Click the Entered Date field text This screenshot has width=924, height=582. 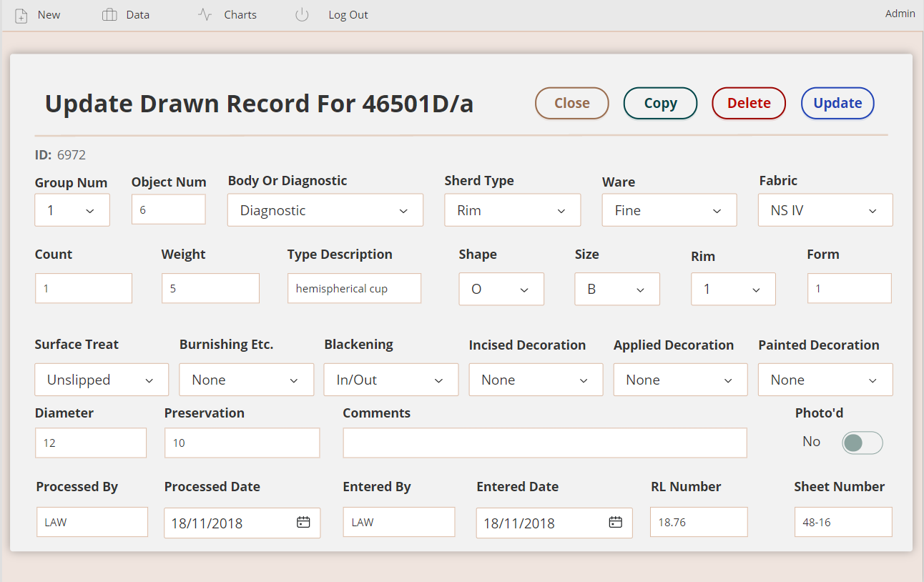pyautogui.click(x=519, y=523)
